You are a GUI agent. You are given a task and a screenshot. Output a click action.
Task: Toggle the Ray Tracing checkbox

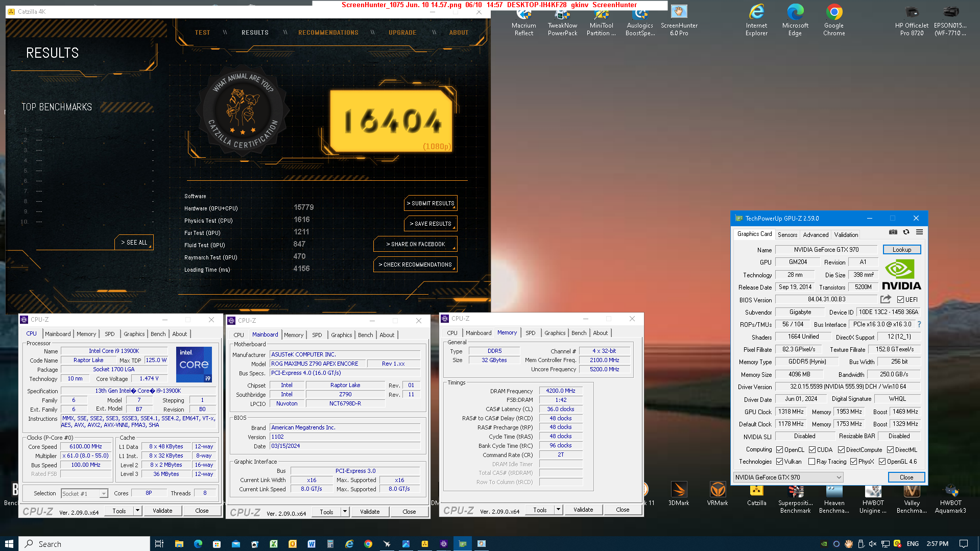811,462
